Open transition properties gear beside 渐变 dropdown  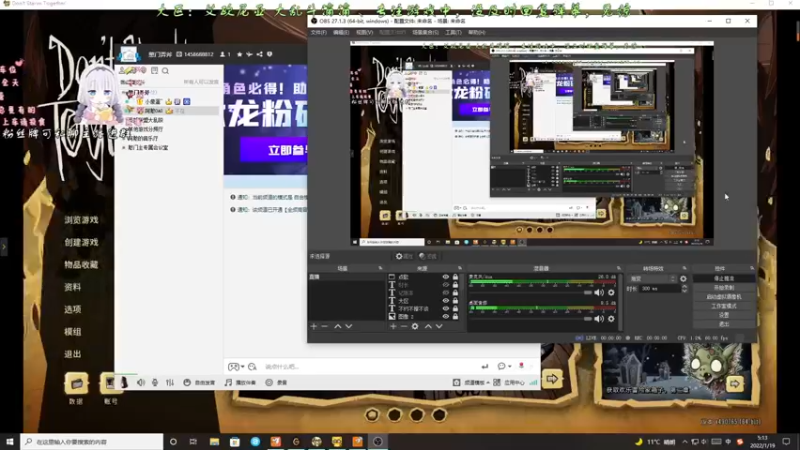point(683,279)
